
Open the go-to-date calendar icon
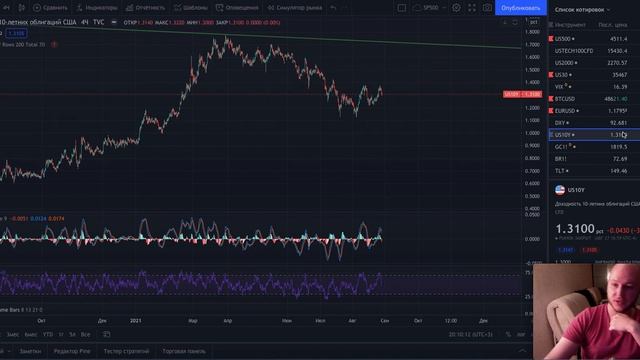coord(107,334)
